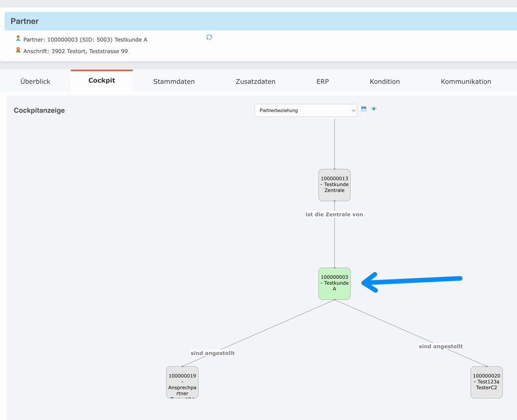Viewport: 517px width, 420px height.
Task: Click the Anschrift address line
Action: tap(76, 51)
